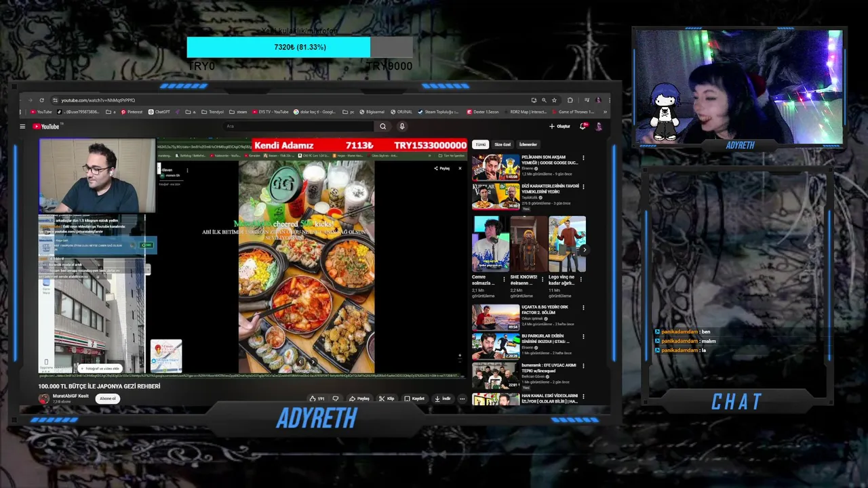Image resolution: width=868 pixels, height=488 pixels.
Task: Open options for Bu Parkurlar video
Action: [x=583, y=338]
